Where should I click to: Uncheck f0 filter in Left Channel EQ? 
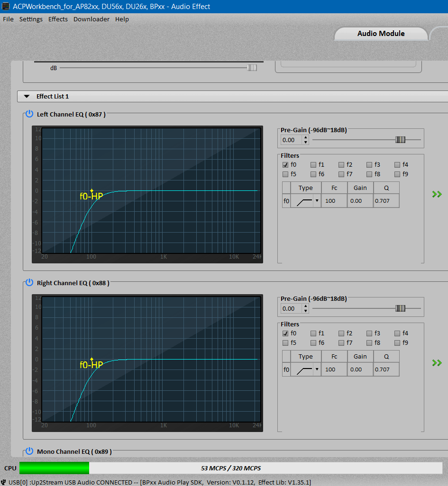(x=285, y=165)
